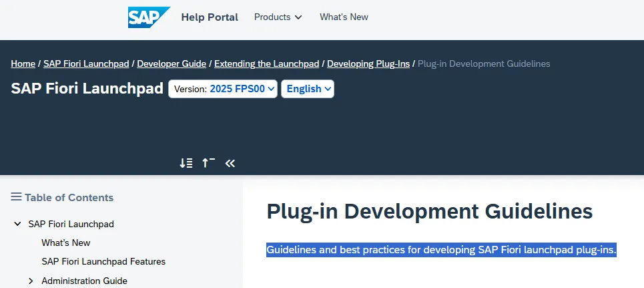Click the highlighted guidelines description sentence

pos(442,250)
